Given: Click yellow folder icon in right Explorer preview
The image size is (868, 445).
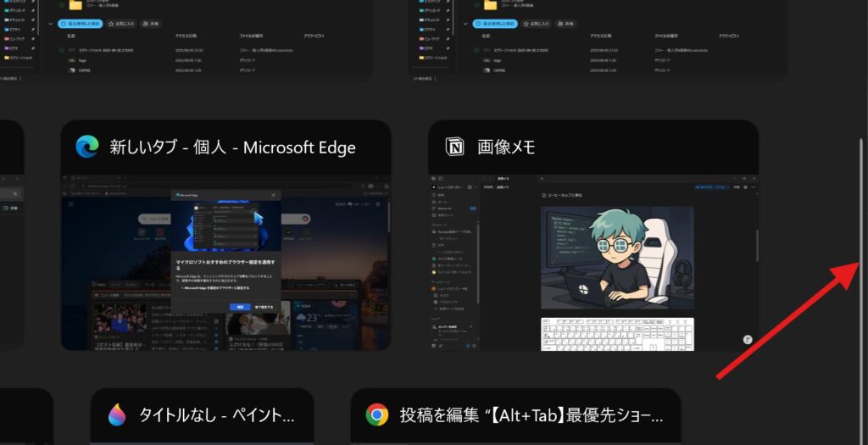Looking at the screenshot, I should click(490, 7).
